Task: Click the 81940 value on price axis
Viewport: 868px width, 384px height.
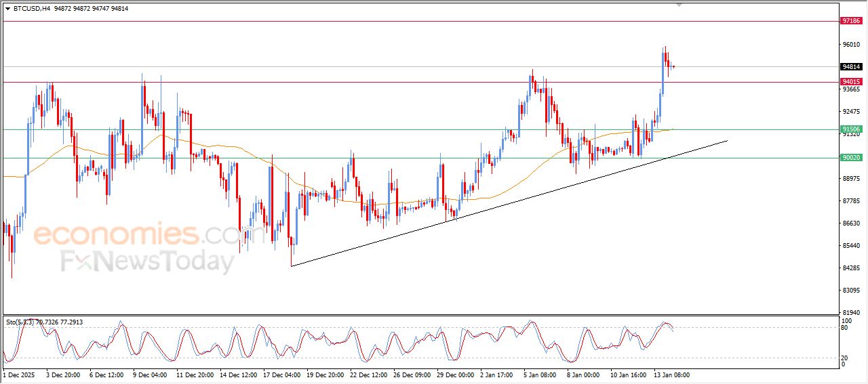Action: coord(851,313)
